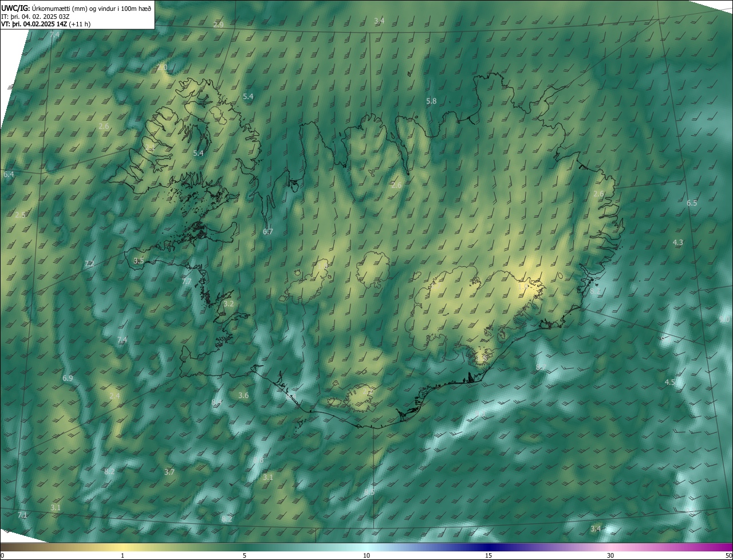This screenshot has height=560, width=733.
Task: Click the '3.5' value label on the map
Action: point(139,261)
